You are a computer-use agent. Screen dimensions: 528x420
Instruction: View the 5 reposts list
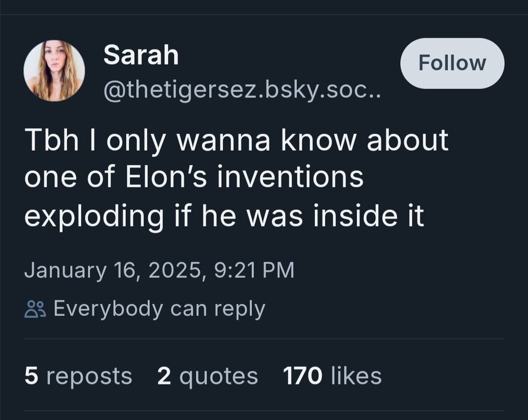pyautogui.click(x=78, y=376)
